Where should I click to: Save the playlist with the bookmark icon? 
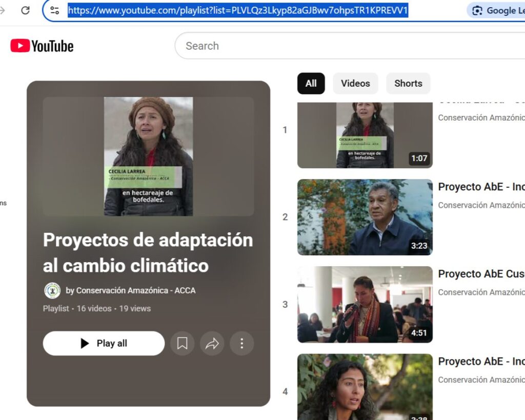pos(182,343)
